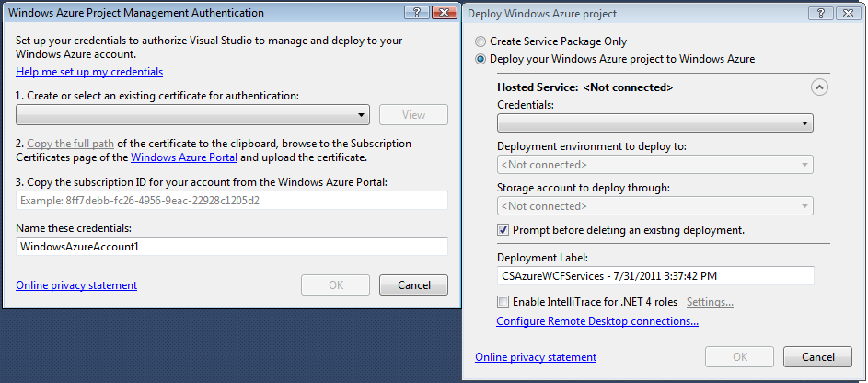This screenshot has height=383, width=868.
Task: Open IntelliTrace Settings link
Action: pyautogui.click(x=710, y=302)
